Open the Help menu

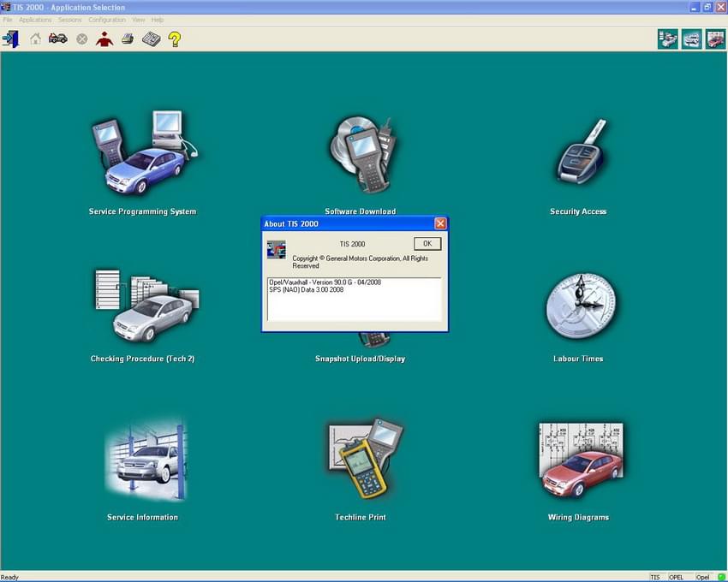click(x=158, y=20)
